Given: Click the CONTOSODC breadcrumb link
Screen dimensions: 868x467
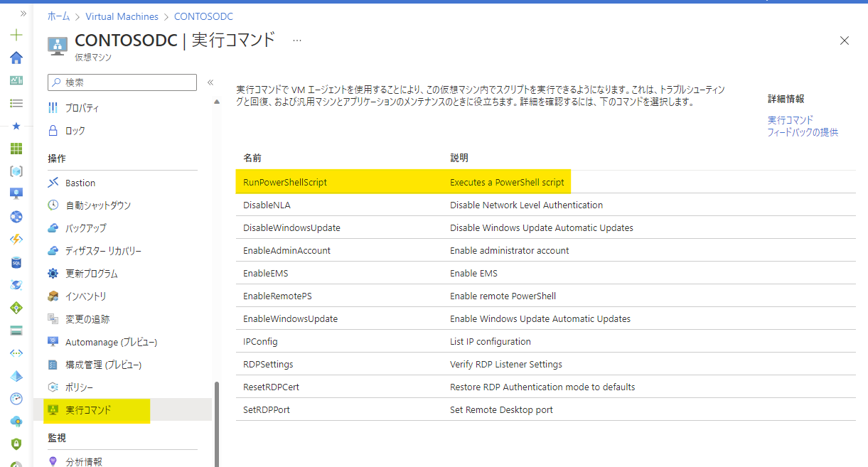Looking at the screenshot, I should point(203,16).
